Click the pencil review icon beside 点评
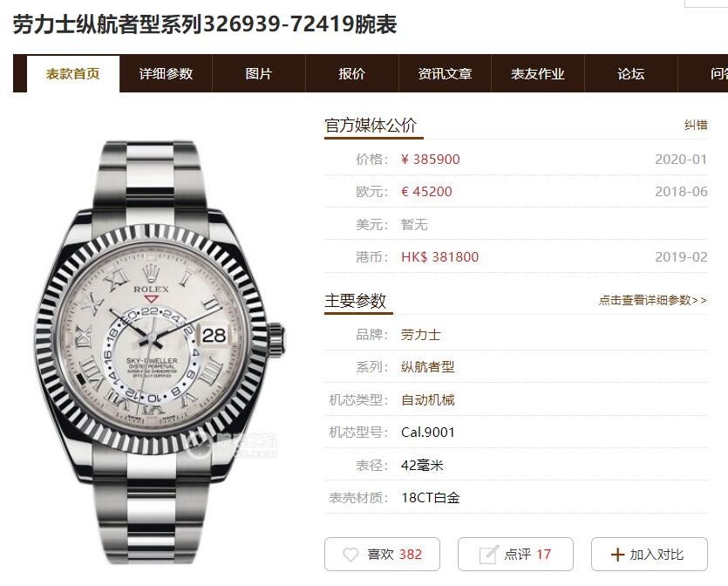This screenshot has width=728, height=586. [488, 554]
